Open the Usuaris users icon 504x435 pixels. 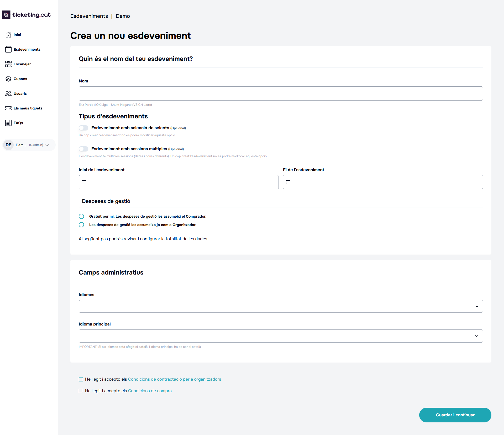8,93
